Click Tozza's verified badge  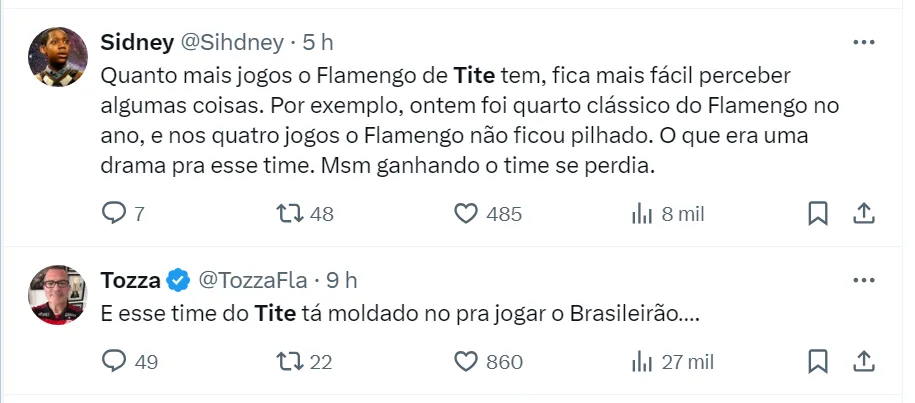coord(178,279)
